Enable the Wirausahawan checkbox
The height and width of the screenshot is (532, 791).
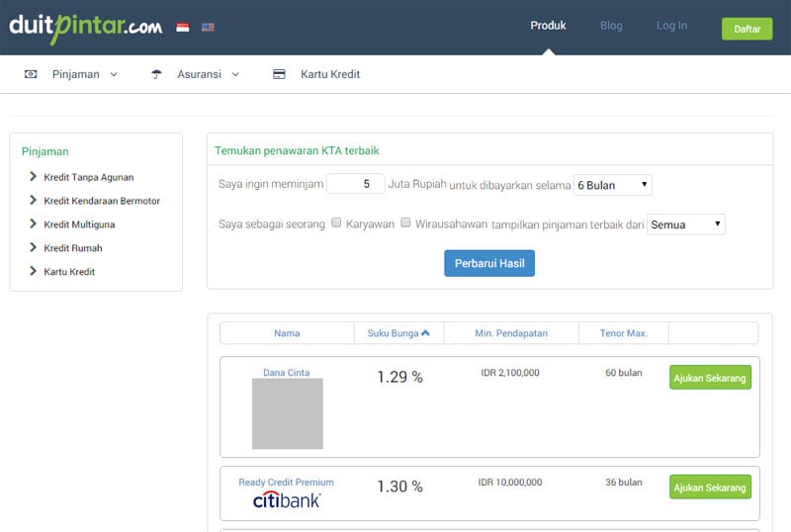pos(406,223)
